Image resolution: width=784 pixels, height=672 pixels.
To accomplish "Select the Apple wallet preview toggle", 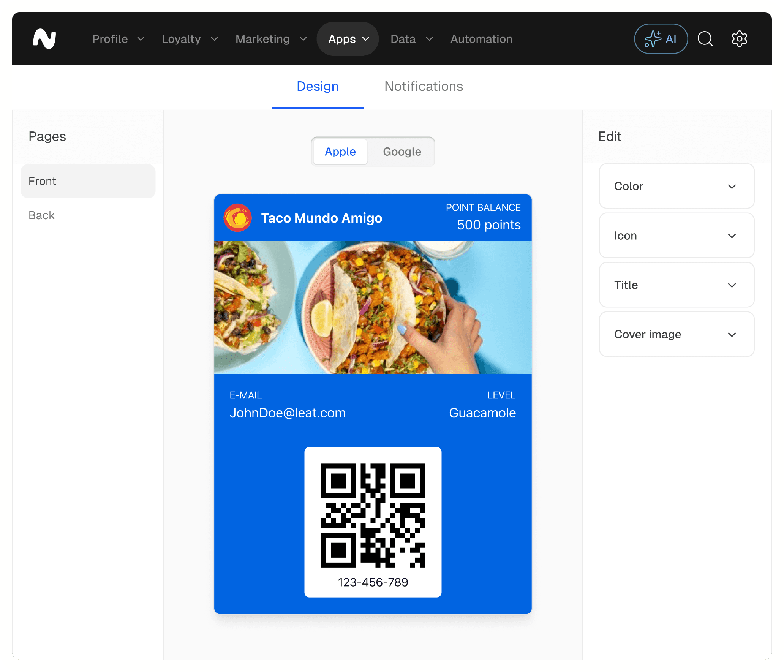I will coord(340,152).
